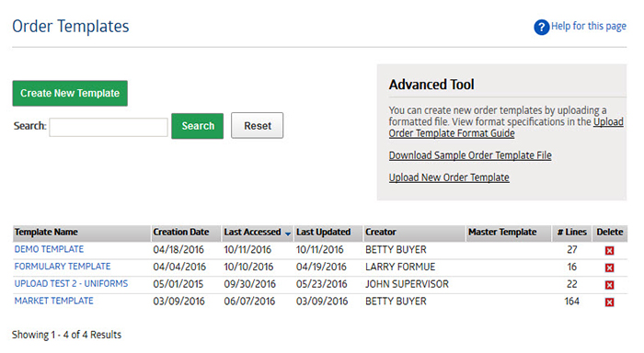This screenshot has width=644, height=353.
Task: Toggle the Last Accessed sort arrow
Action: click(x=287, y=233)
